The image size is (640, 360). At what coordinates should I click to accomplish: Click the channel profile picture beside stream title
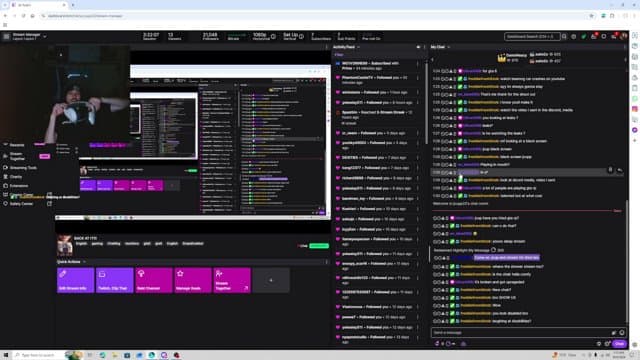tap(64, 245)
